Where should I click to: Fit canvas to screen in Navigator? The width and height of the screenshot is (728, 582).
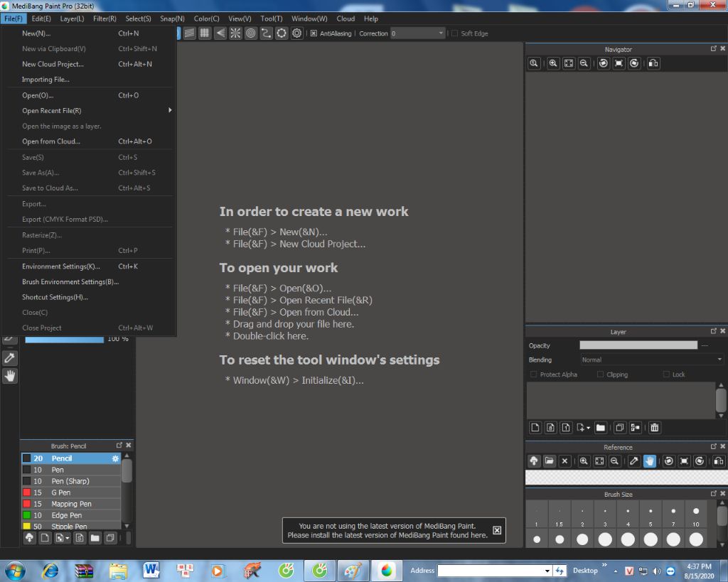[568, 63]
